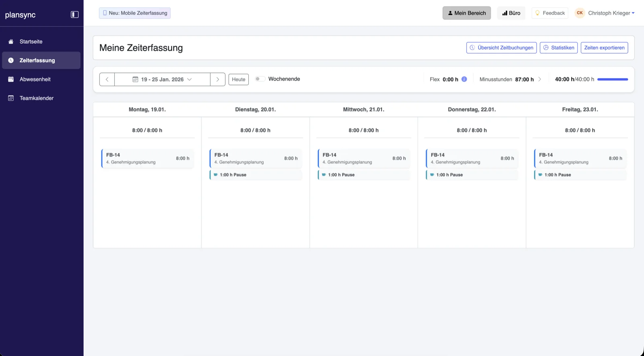Click the calendar icon in date picker
The width and height of the screenshot is (644, 356).
[135, 80]
